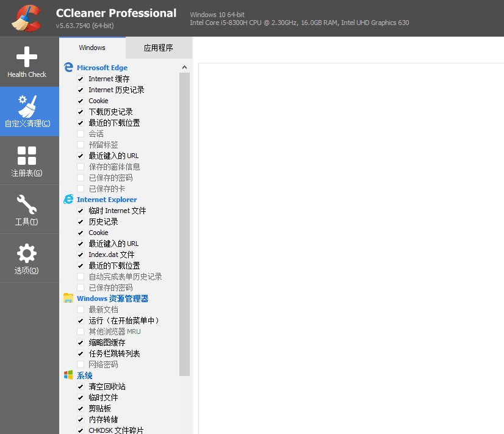This screenshot has width=504, height=434.
Task: Uncheck 临时 Internet 文件 checkbox
Action: (81, 211)
